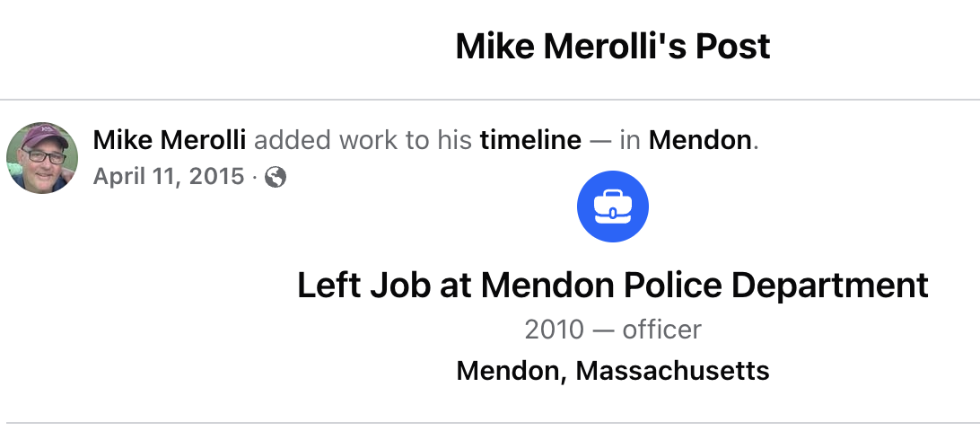
Task: Click the word 'officer' in the subtitle
Action: point(662,330)
